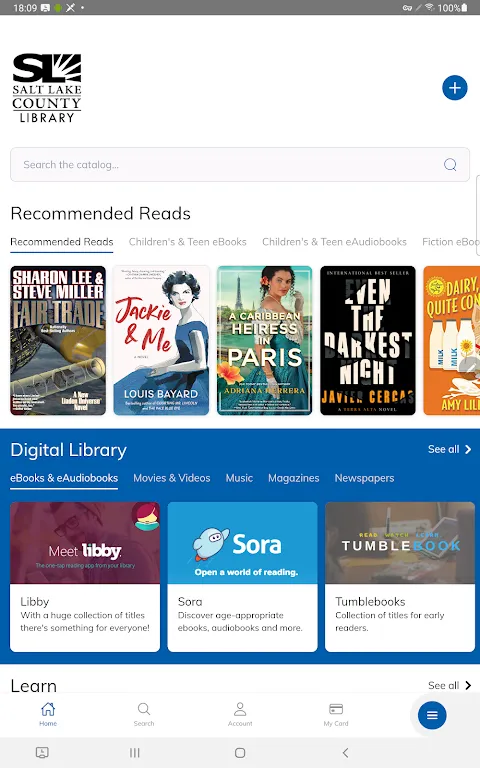Select the Magazines tab
480x768 pixels.
coord(293,478)
